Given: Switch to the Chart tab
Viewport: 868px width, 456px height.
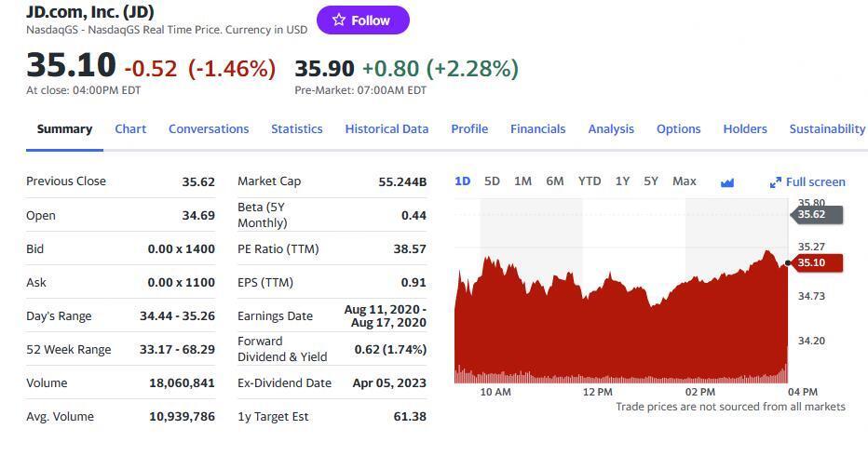Looking at the screenshot, I should pyautogui.click(x=130, y=129).
